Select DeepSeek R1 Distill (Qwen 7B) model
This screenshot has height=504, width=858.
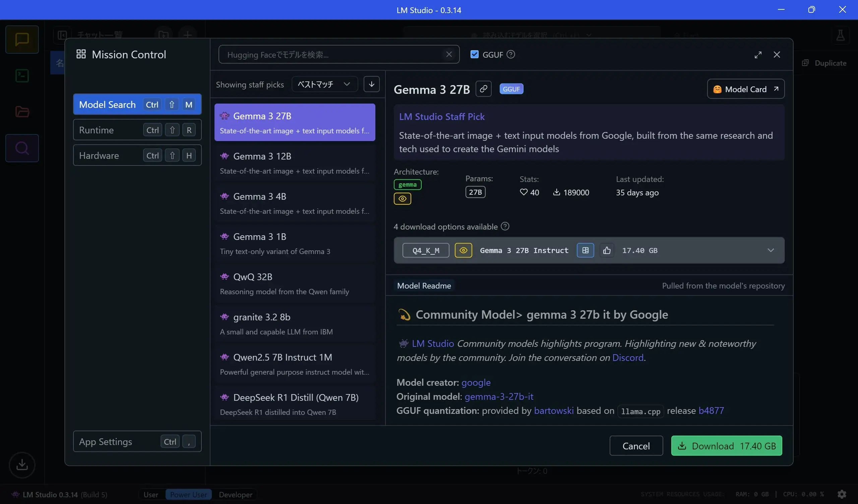[295, 403]
